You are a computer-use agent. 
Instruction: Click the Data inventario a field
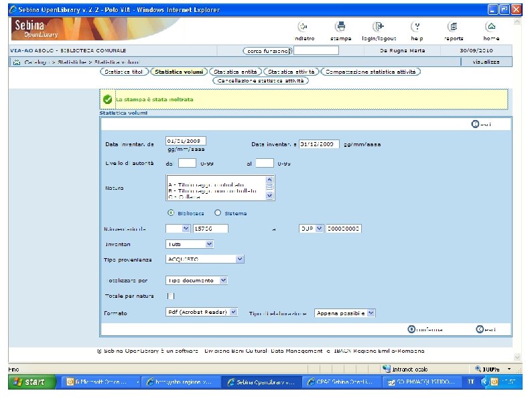click(319, 144)
